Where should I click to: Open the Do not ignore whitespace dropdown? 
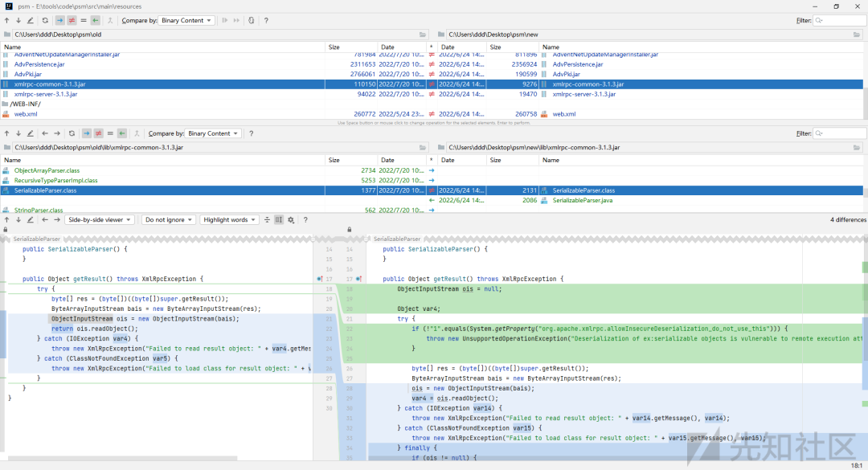click(168, 219)
